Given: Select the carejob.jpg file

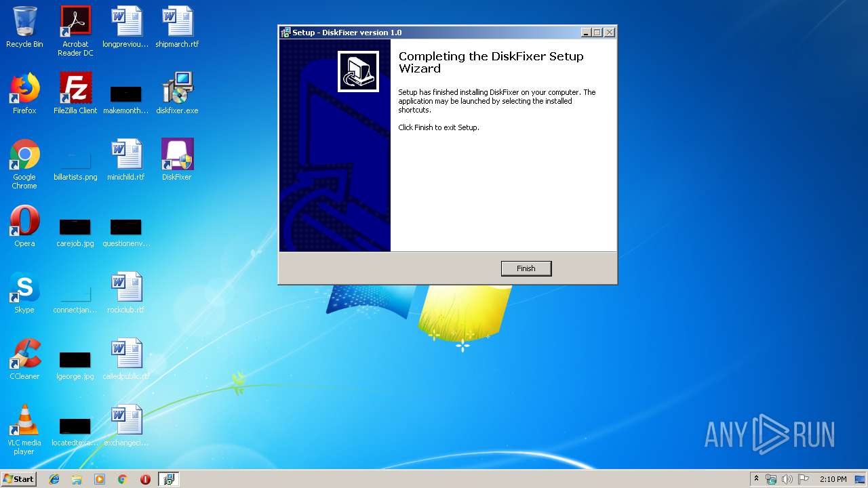Looking at the screenshot, I should click(x=75, y=232).
